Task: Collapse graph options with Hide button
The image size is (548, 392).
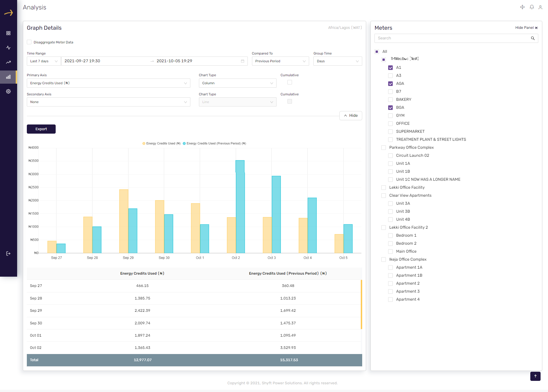Action: coord(350,116)
